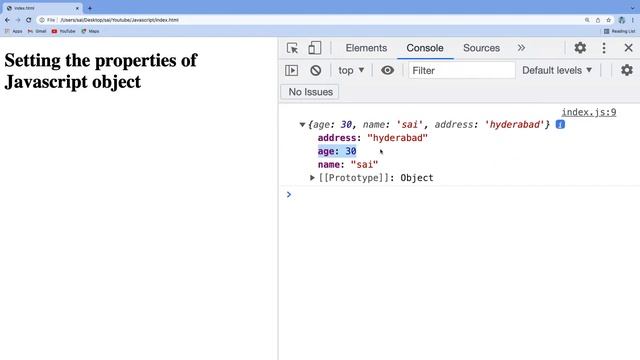Bookmark this page with the star
Screen dimensions: 640x360
609,20
